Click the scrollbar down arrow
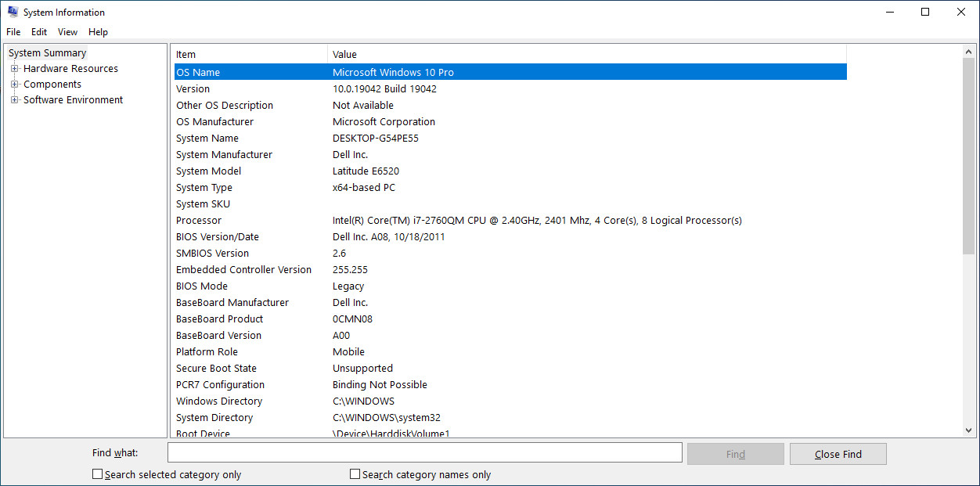The width and height of the screenshot is (980, 486). 969,430
